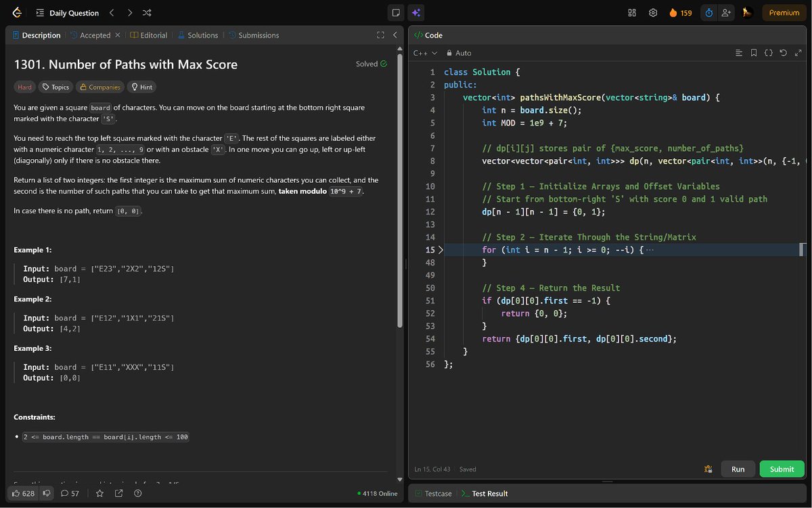Click the share link icon
Image resolution: width=812 pixels, height=508 pixels.
119,494
